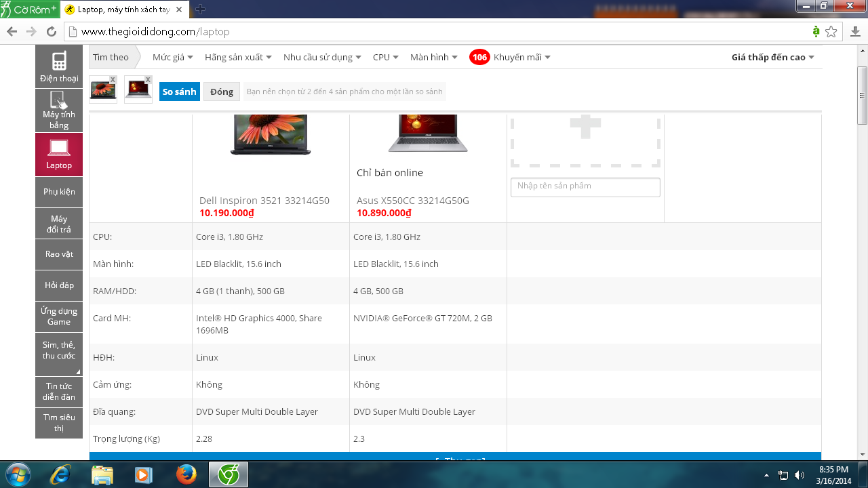Viewport: 868px width, 488px height.
Task: Open Giá thấp đến cao sort dropdown
Action: [x=772, y=57]
